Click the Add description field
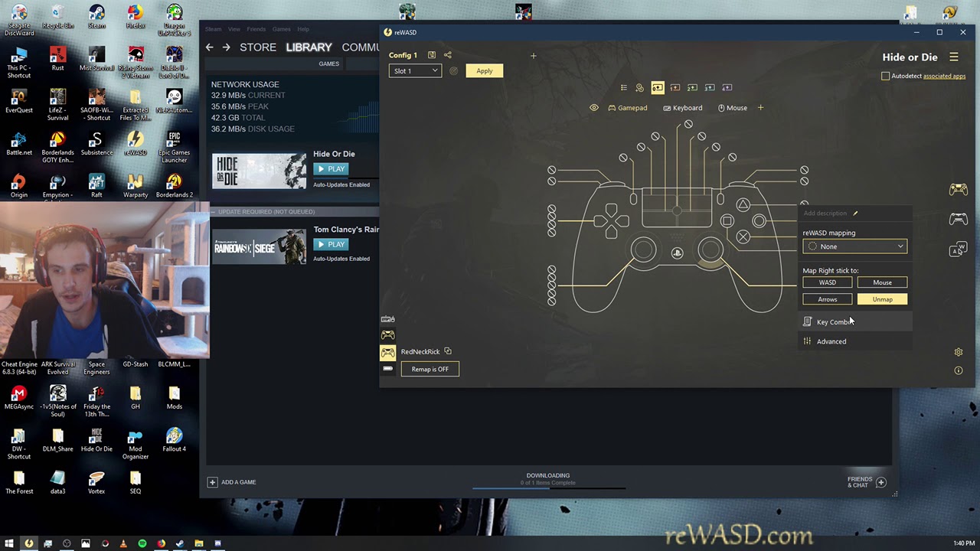980x551 pixels. point(825,214)
